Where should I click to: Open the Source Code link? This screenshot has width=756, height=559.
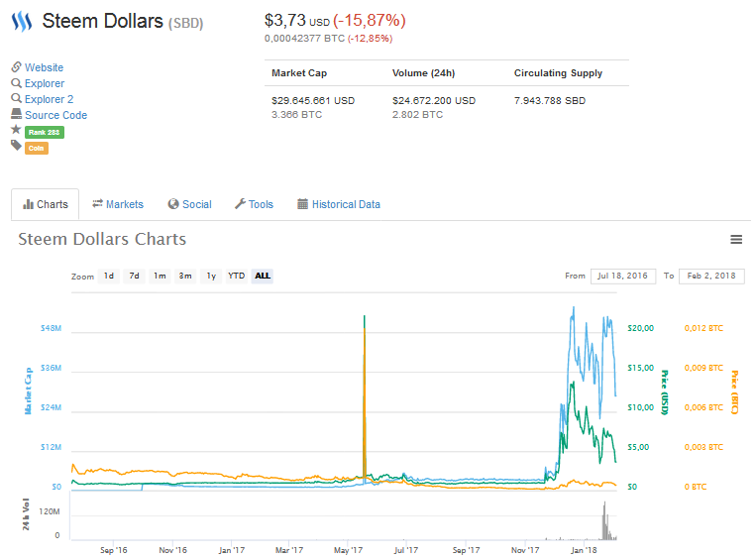tap(55, 115)
